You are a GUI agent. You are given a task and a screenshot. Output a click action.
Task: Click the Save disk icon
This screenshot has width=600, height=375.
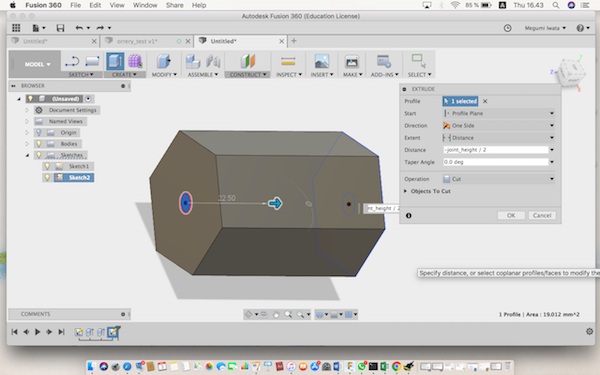60,28
